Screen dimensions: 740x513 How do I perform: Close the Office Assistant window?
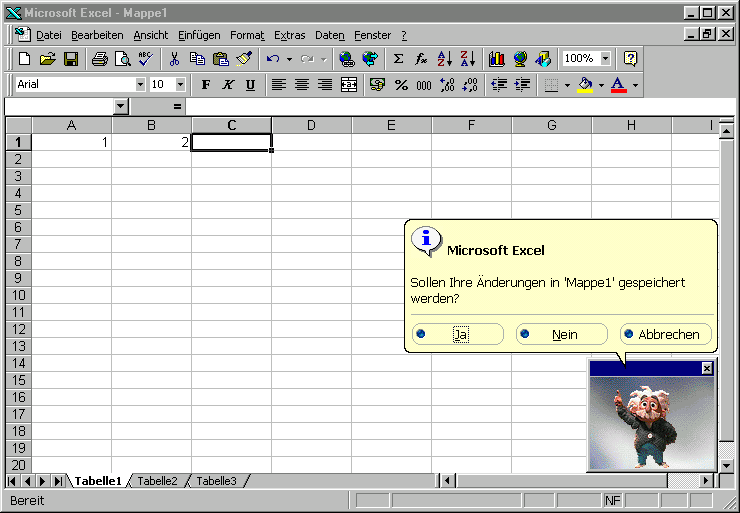click(x=706, y=368)
